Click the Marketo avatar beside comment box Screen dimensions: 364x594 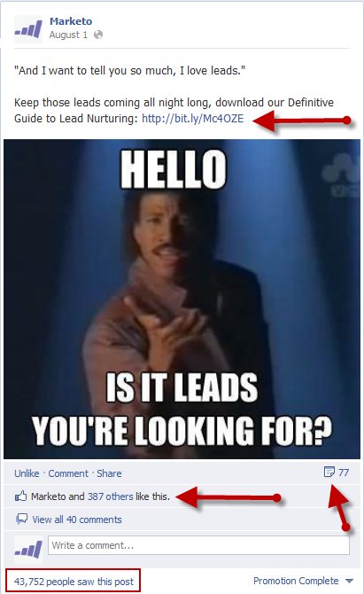(28, 549)
